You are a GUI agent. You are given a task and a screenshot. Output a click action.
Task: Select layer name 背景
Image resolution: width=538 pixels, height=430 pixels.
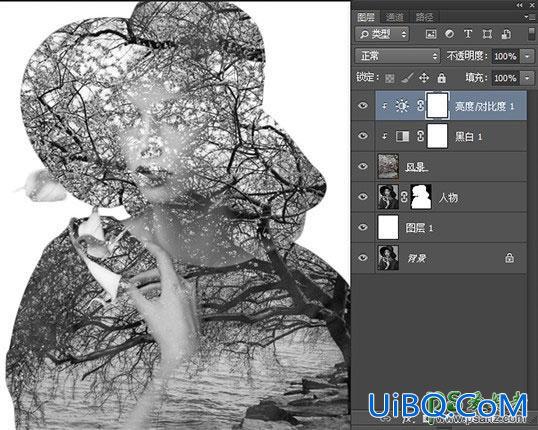point(417,258)
